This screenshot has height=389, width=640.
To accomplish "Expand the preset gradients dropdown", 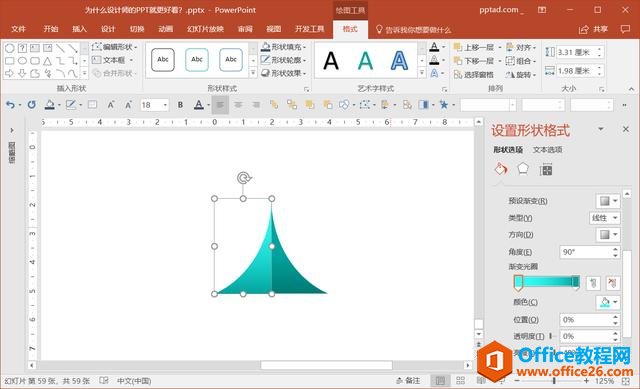I will point(608,201).
